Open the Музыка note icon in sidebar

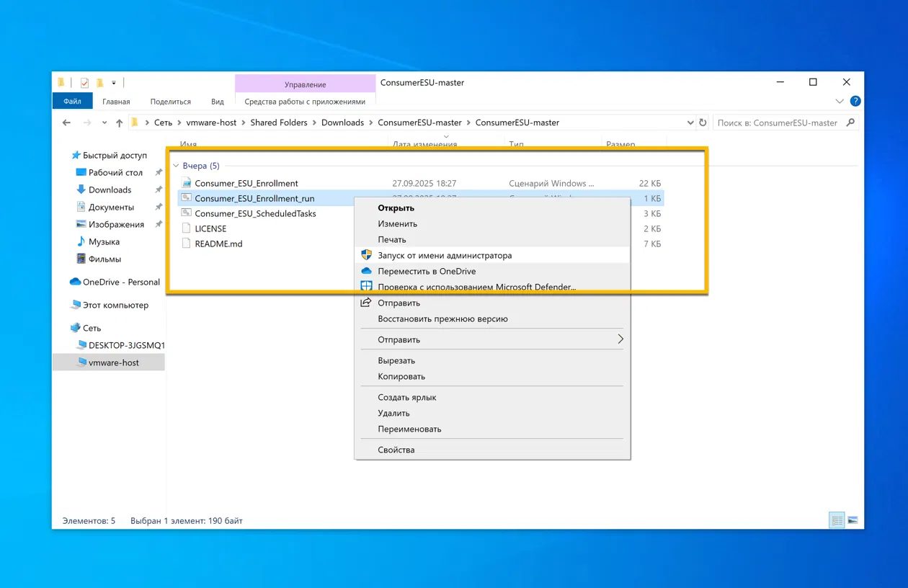click(x=81, y=241)
